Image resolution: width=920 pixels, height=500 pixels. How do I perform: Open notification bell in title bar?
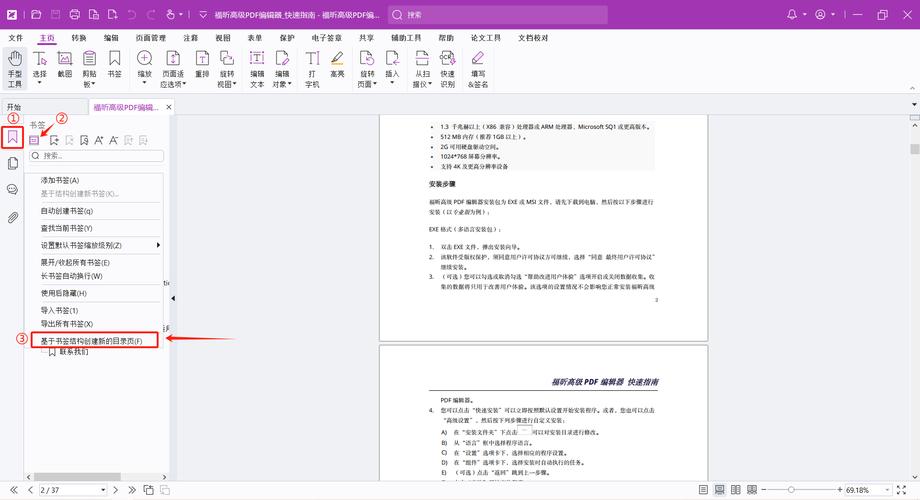(x=792, y=15)
